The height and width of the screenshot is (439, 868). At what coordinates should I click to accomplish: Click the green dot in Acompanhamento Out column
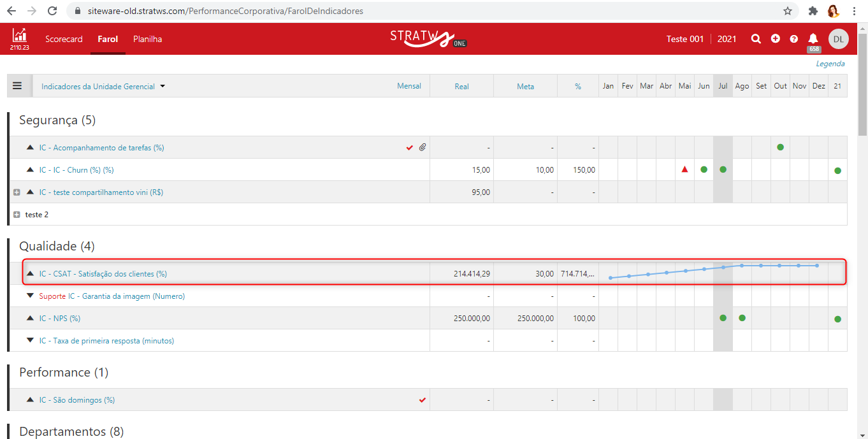(x=780, y=147)
